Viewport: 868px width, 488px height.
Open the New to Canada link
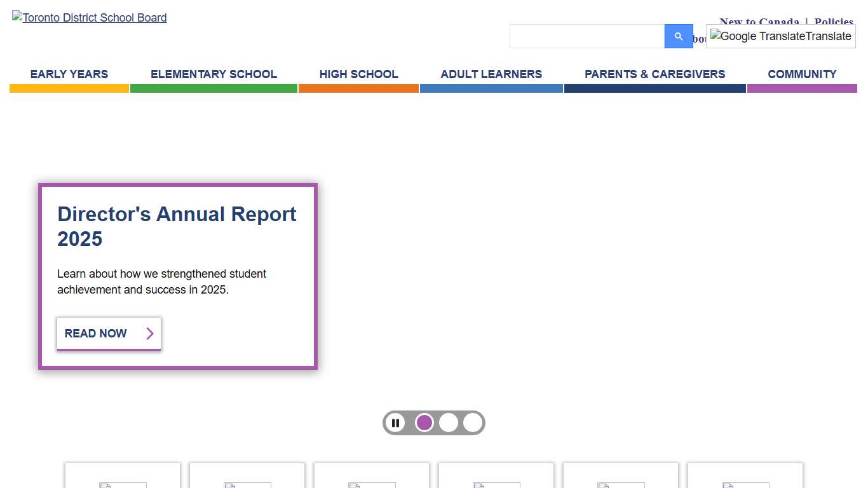[x=759, y=21]
